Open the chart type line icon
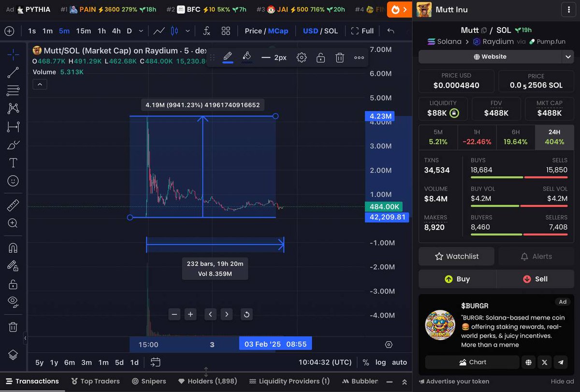The height and width of the screenshot is (392, 580). pos(159,31)
